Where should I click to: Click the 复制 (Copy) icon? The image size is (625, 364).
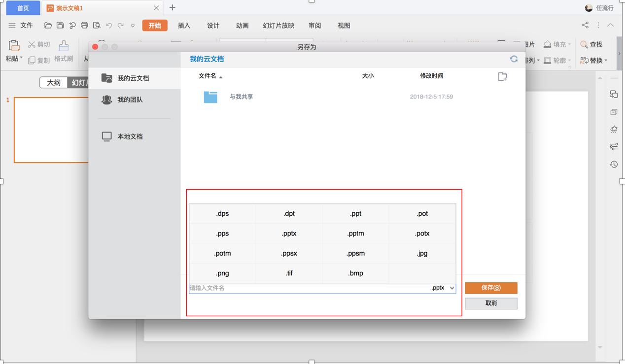pos(38,60)
